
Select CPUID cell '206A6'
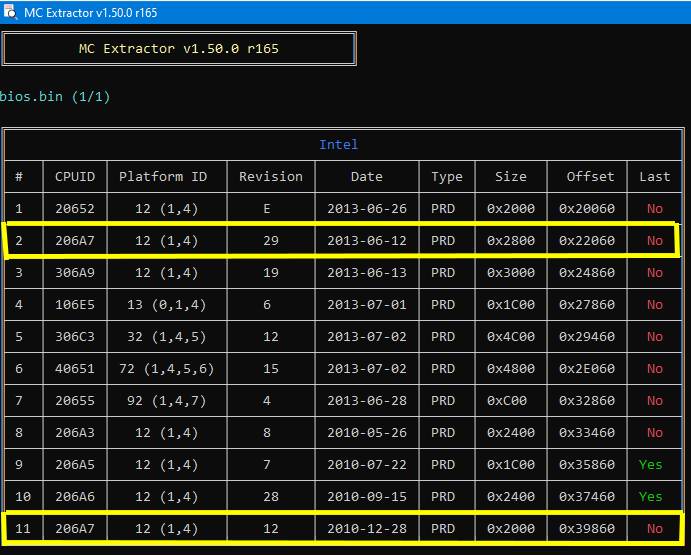(x=75, y=497)
